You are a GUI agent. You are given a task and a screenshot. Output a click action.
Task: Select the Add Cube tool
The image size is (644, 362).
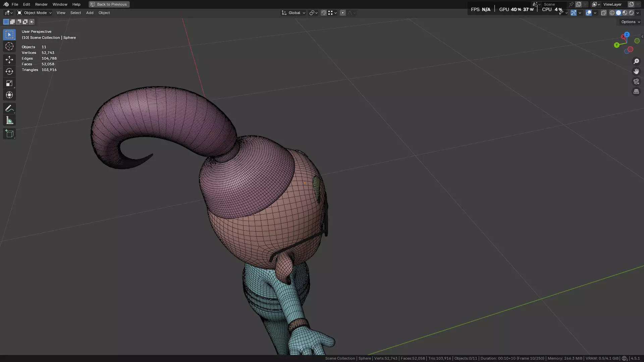coord(9,134)
